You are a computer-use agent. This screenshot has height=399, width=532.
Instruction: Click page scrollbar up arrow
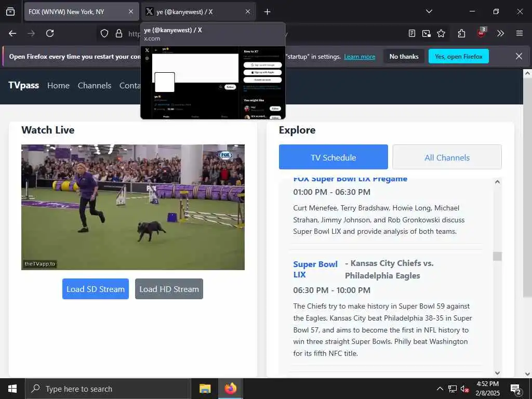(x=527, y=73)
